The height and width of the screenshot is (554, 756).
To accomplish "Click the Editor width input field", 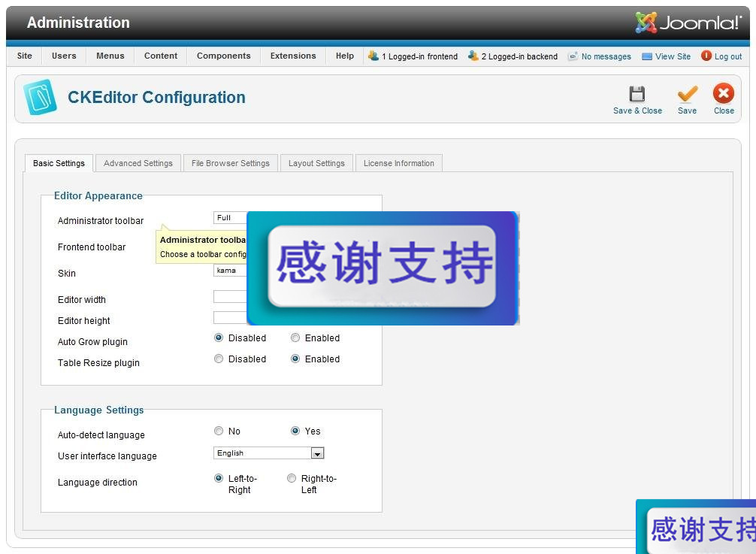I will point(230,296).
